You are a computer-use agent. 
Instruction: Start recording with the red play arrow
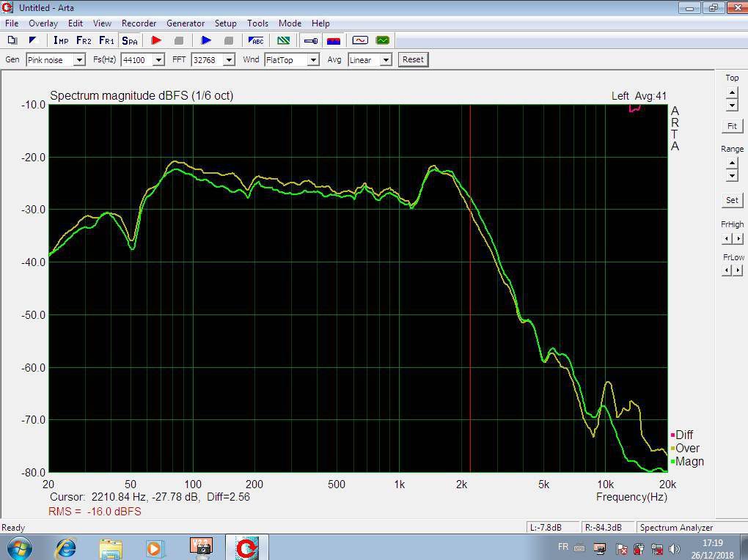point(156,40)
